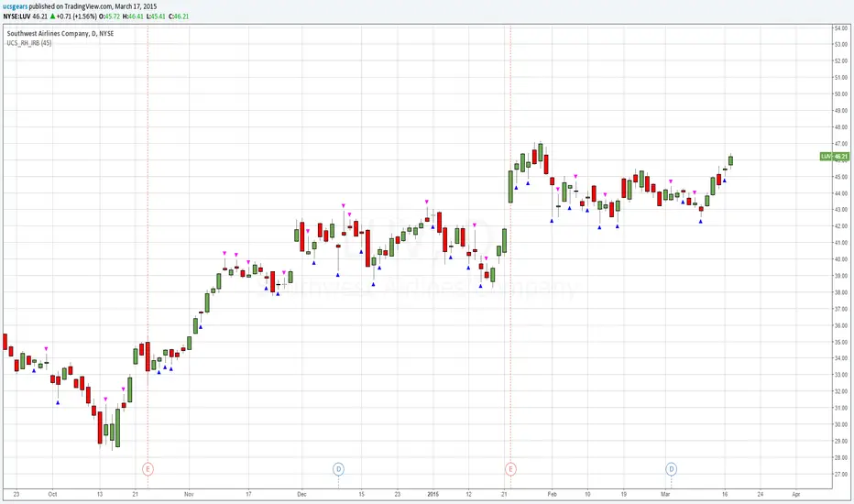Screen dimensions: 854x504
Task: Click the 16 date label on time axis
Action: coord(725,494)
